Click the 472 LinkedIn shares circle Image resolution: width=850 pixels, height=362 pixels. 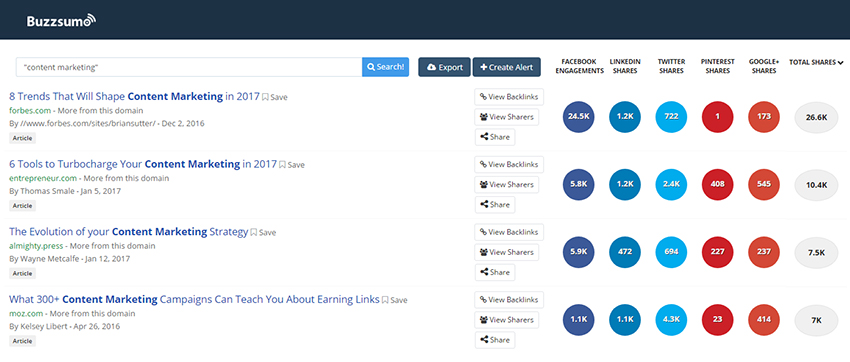pyautogui.click(x=625, y=253)
